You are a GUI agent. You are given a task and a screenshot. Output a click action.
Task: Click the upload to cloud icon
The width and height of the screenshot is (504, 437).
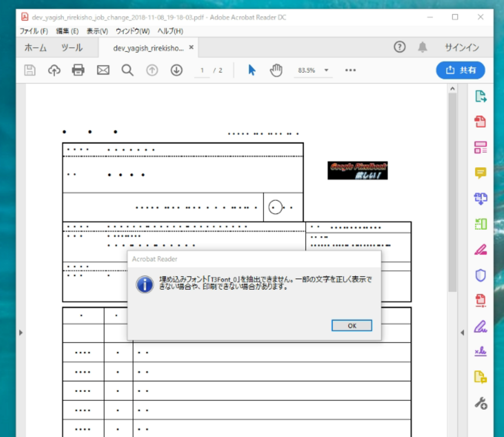54,70
